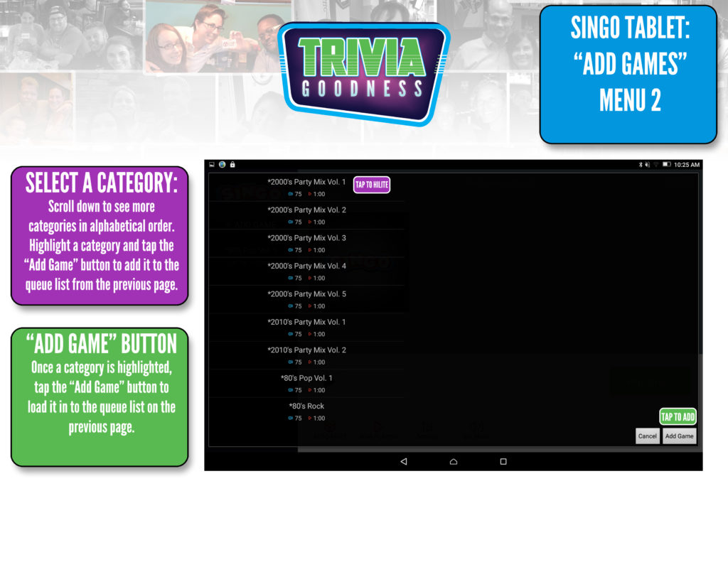Highlight *2010's Party Mix Vol. 2
Image resolution: width=728 pixels, height=562 pixels.
[306, 355]
